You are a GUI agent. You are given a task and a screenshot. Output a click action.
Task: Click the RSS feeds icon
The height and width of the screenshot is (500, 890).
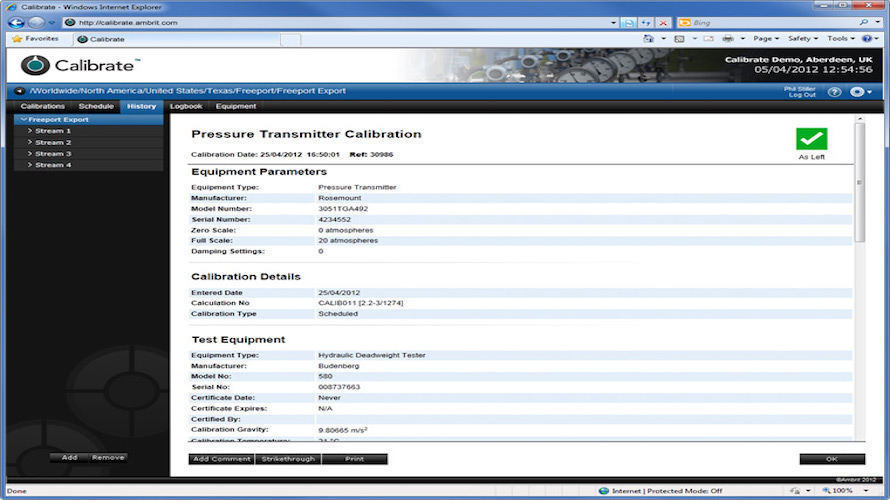coord(679,39)
